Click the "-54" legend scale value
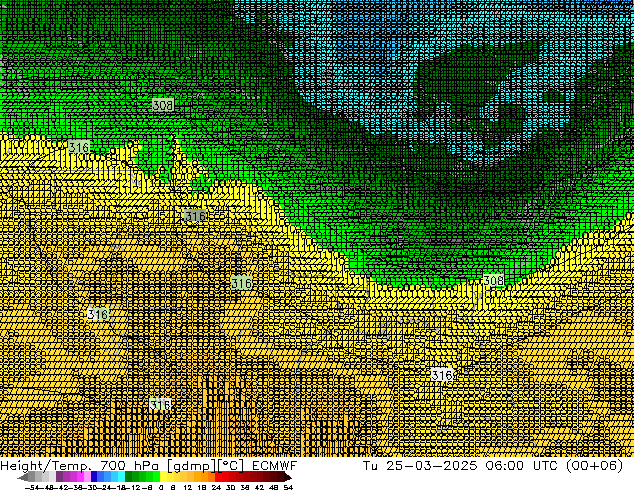Screen dimensions: 634x490 [32, 487]
